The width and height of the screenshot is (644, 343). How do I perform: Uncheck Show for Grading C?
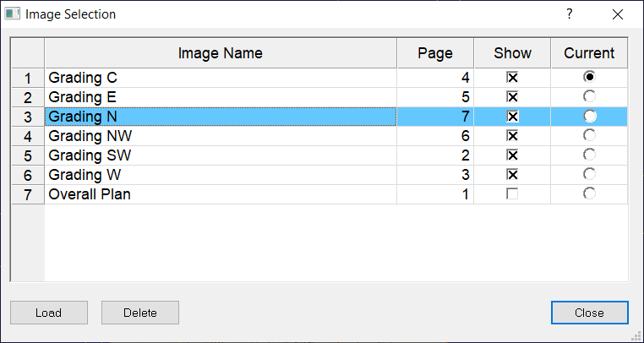coord(512,77)
